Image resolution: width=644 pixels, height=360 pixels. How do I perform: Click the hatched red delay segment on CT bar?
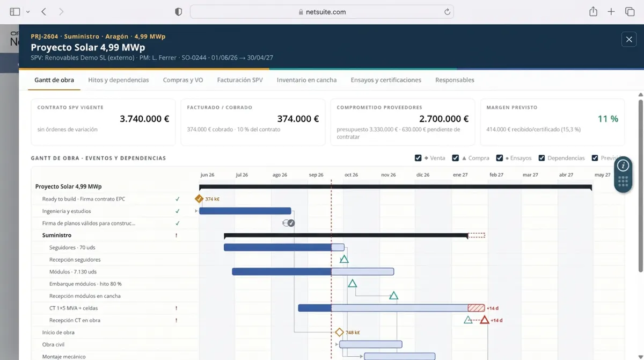(476, 308)
